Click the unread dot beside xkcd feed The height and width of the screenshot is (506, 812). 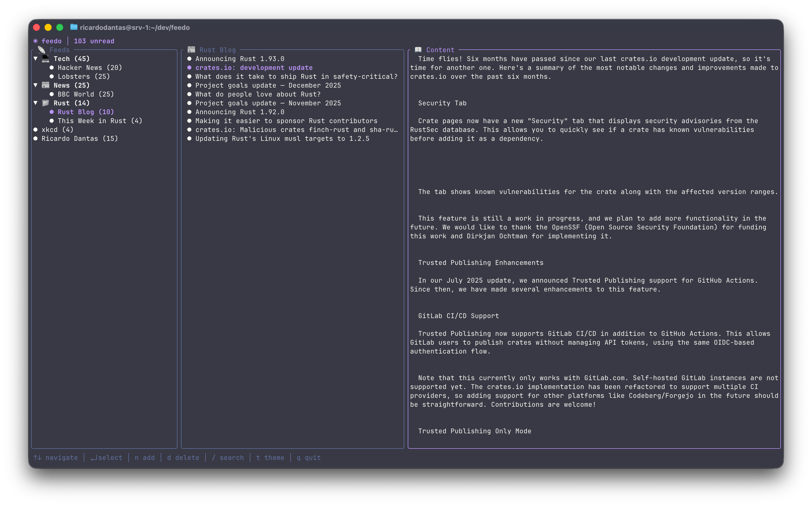click(35, 130)
